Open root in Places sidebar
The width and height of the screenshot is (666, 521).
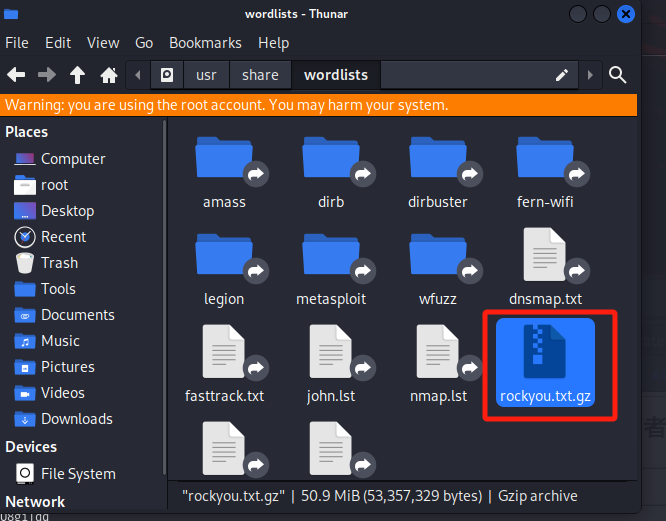(41, 185)
